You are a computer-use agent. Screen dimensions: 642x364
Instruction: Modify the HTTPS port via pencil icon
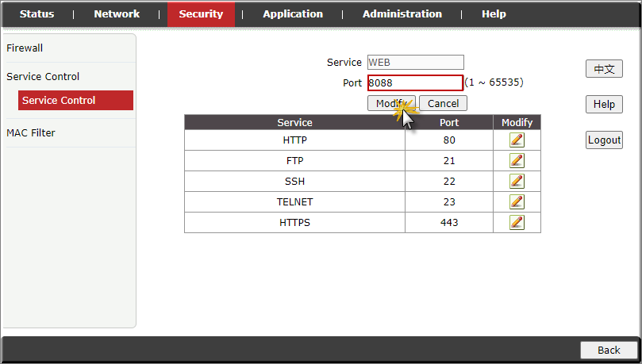tap(517, 223)
